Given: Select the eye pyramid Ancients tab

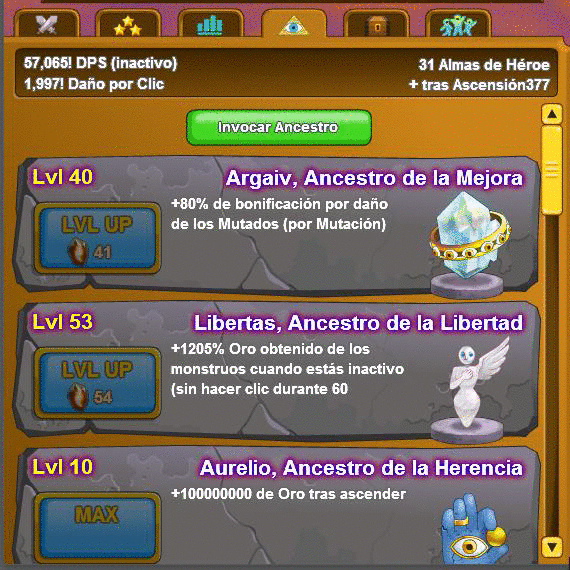Looking at the screenshot, I should pos(294,24).
